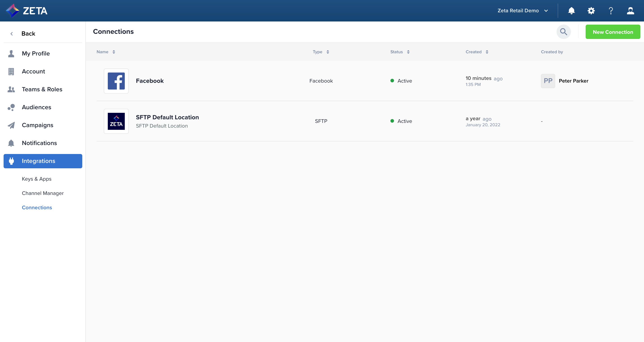Click the Zeta logo in top bar
The width and height of the screenshot is (644, 342).
27,11
